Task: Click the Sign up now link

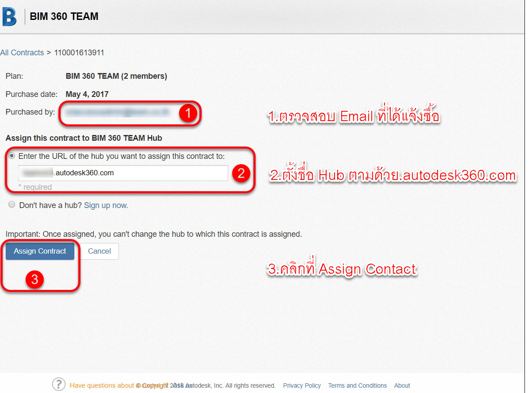Action: click(x=105, y=205)
